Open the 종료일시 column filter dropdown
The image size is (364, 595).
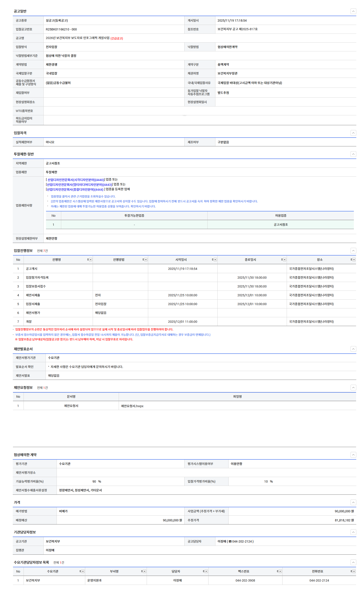click(285, 260)
